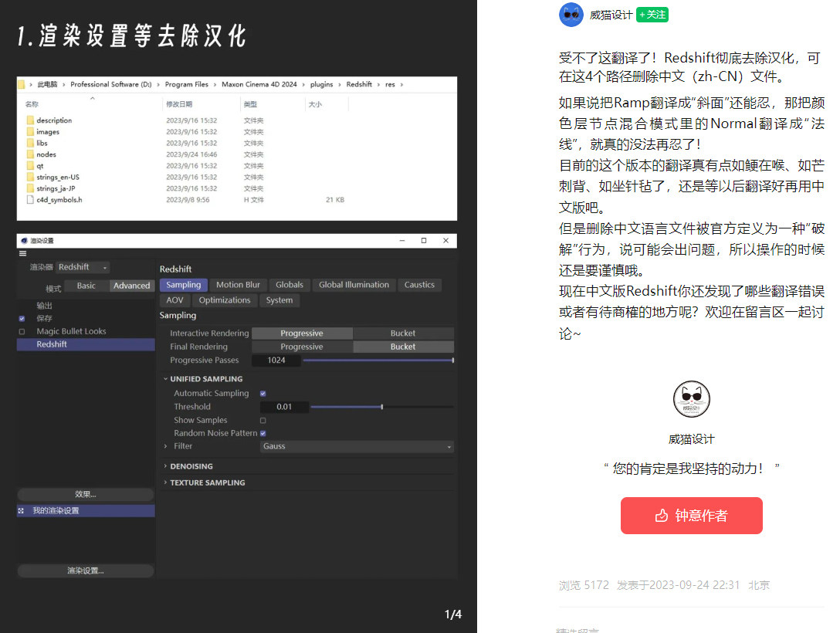The image size is (840, 633).
Task: Set Interactive Rendering to Progressive
Action: coord(302,333)
